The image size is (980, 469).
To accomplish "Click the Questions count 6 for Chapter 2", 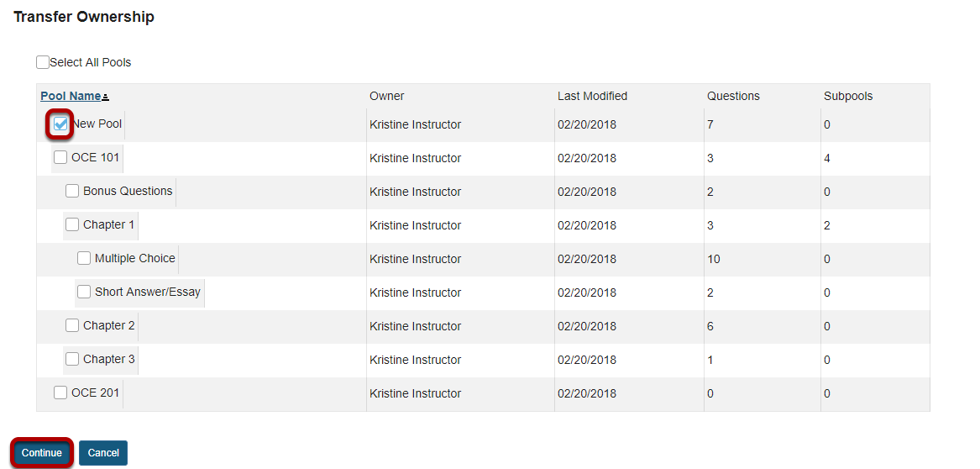I will [x=710, y=326].
